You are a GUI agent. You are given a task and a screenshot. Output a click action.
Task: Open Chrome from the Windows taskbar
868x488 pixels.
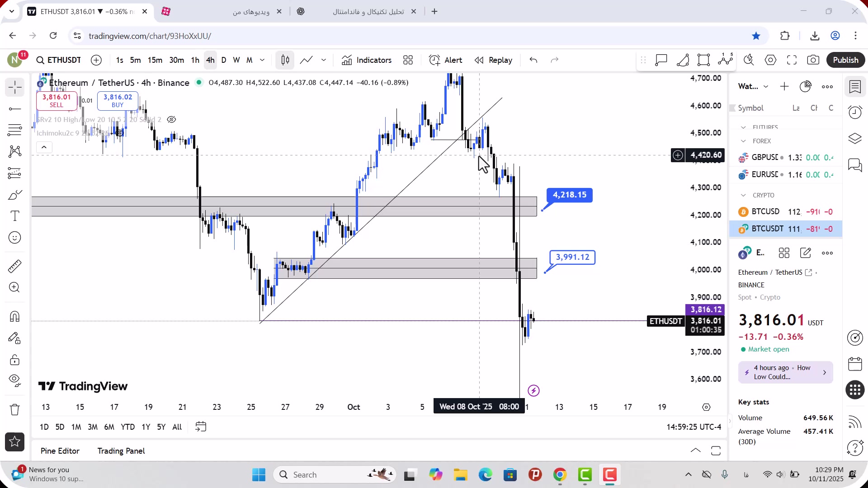560,474
